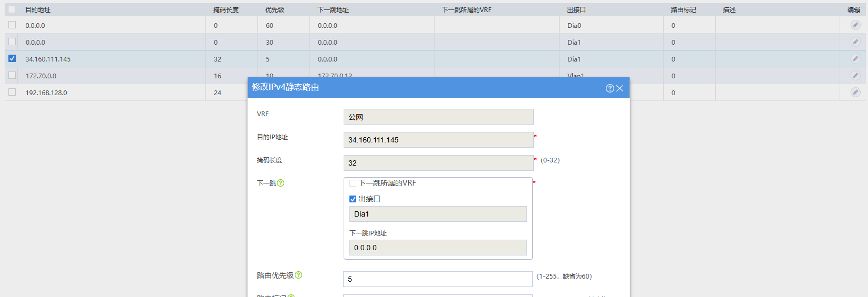Select the 192.168.128.0 address cell
The image size is (868, 297).
coord(46,93)
